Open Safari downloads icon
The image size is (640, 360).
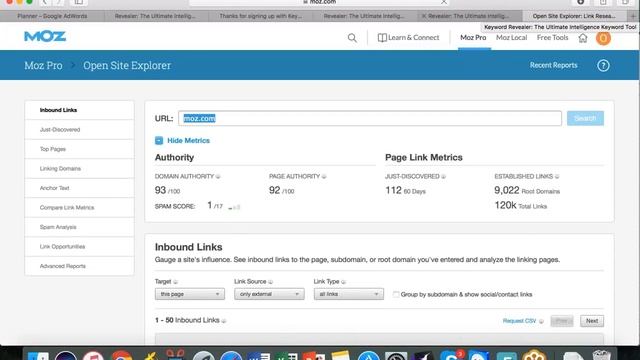580,2
